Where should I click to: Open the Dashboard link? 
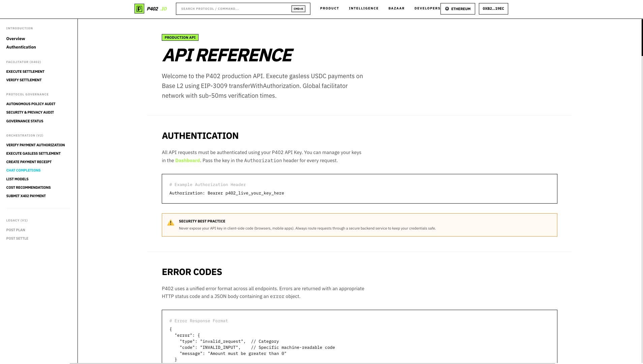(187, 160)
